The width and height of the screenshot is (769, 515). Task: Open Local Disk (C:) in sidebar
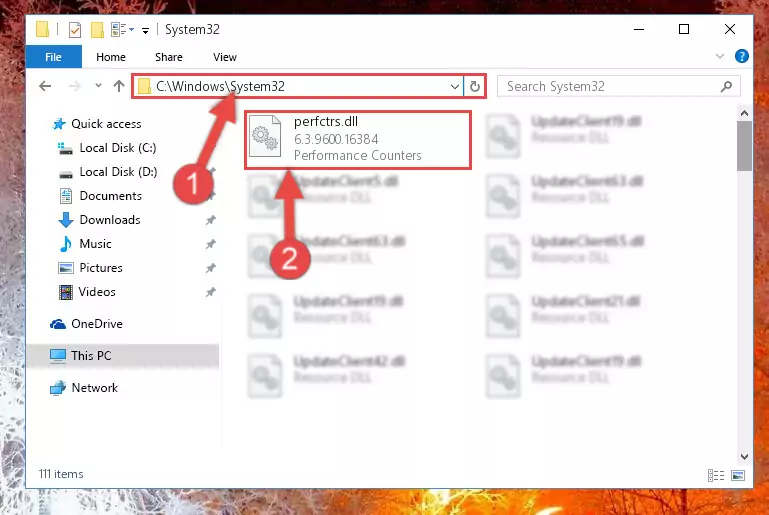point(118,148)
